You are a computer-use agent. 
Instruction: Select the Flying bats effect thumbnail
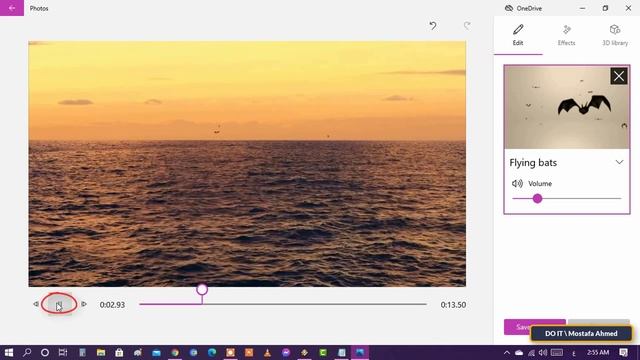(567, 108)
